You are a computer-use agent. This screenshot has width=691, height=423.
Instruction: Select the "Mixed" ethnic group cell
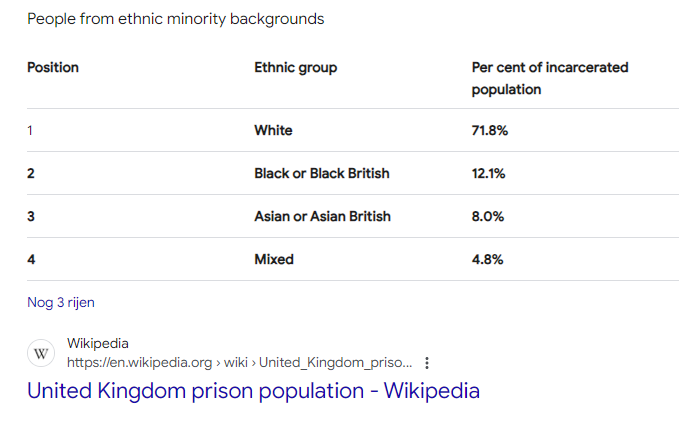pyautogui.click(x=274, y=259)
